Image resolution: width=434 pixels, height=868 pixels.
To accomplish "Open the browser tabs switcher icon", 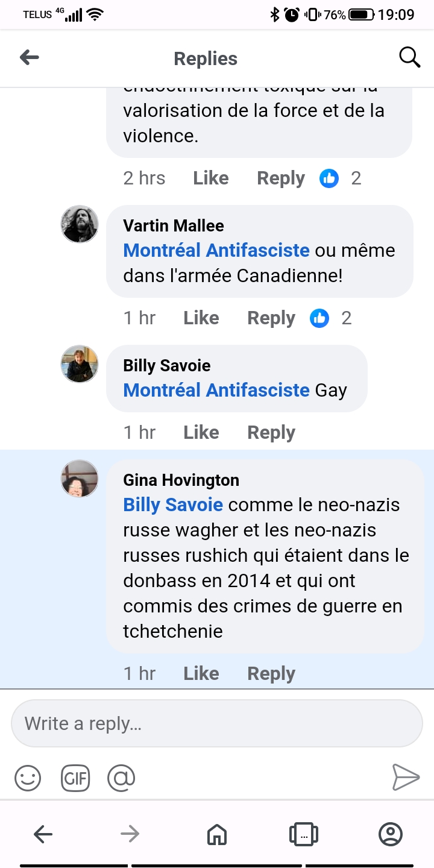I will (x=304, y=834).
